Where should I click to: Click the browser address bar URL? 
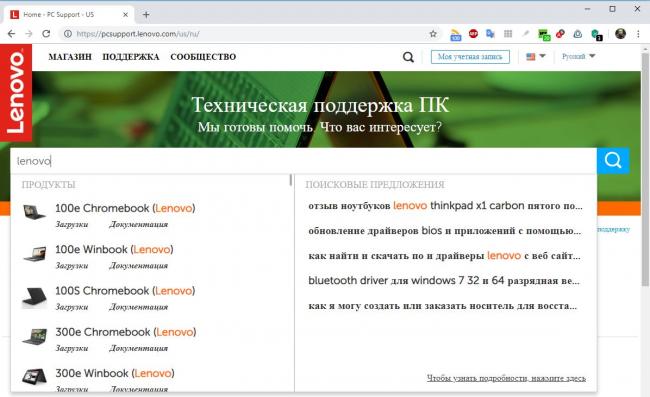(x=138, y=34)
